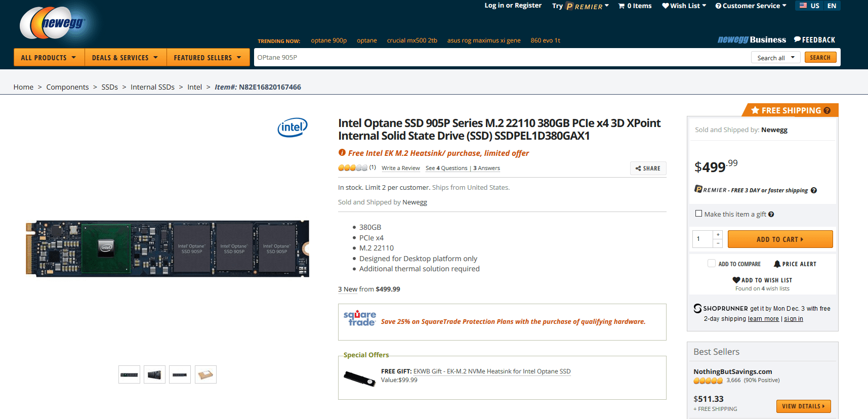Go to SSDs breadcrumb

coord(109,87)
